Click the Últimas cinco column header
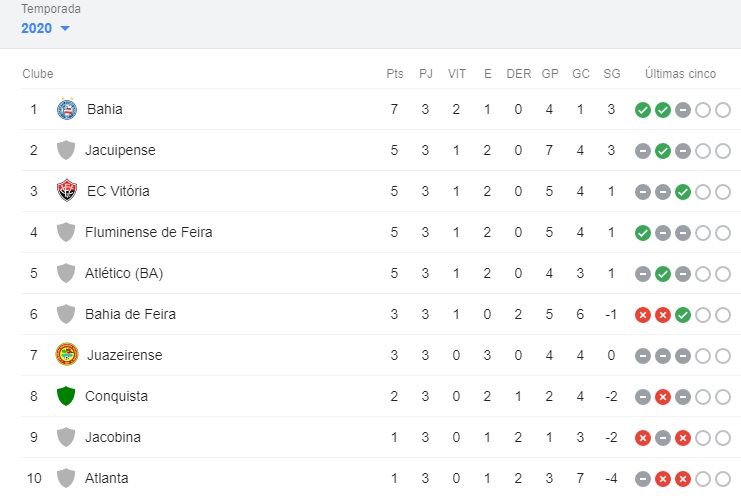741x496 pixels. pos(680,74)
